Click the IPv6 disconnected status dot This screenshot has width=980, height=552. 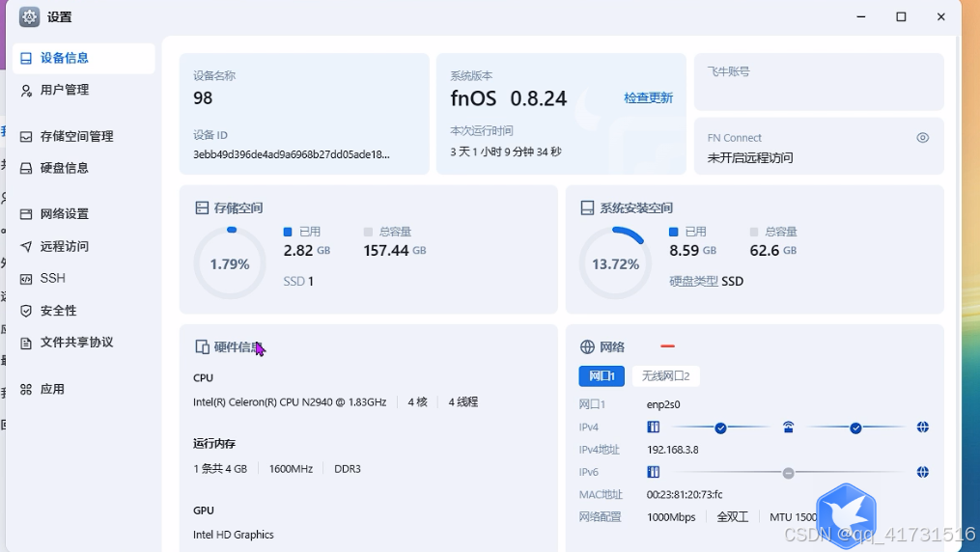(x=788, y=473)
